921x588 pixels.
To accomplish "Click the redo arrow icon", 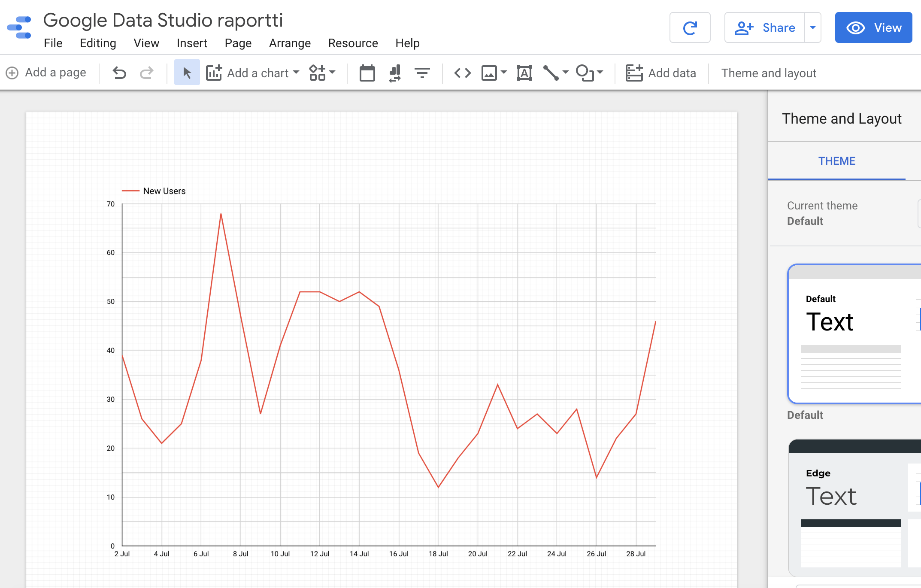I will click(x=146, y=73).
